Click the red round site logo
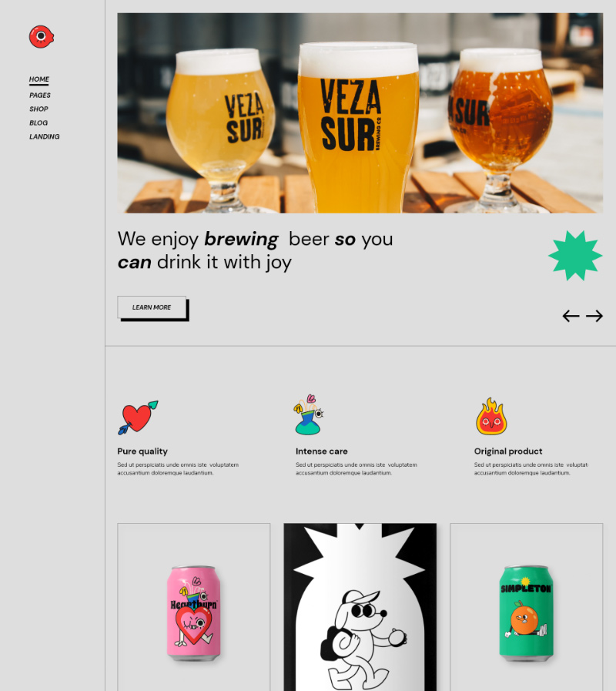The height and width of the screenshot is (691, 616). coord(42,36)
